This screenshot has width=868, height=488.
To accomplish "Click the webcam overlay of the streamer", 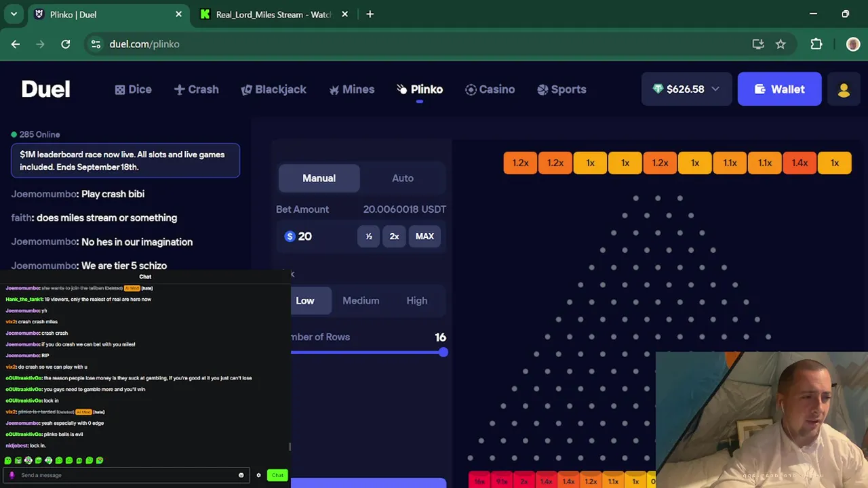I will coord(761,419).
